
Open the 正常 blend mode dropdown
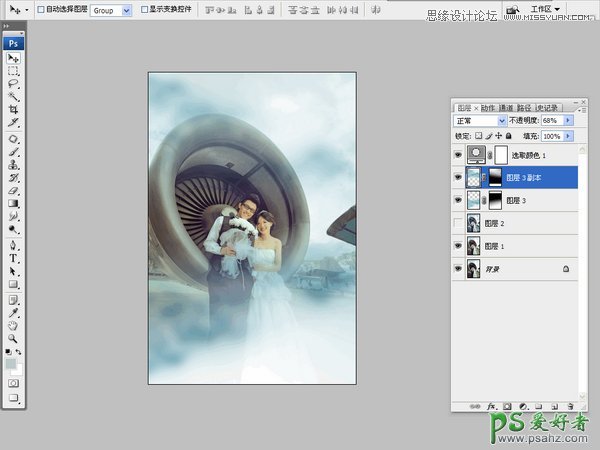(x=480, y=120)
